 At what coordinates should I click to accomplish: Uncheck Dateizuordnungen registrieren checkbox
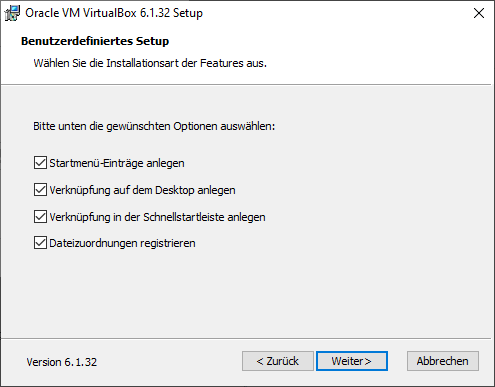coord(40,243)
